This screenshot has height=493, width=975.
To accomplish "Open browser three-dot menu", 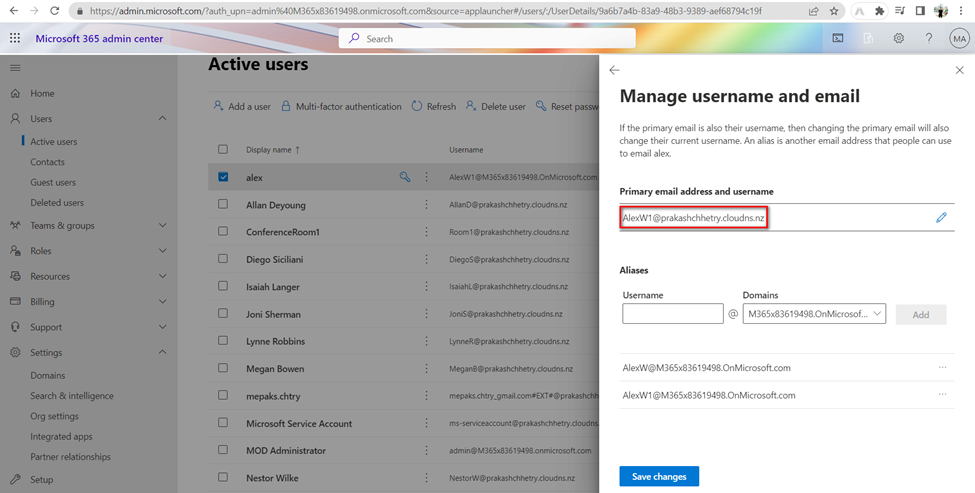I will pos(963,11).
